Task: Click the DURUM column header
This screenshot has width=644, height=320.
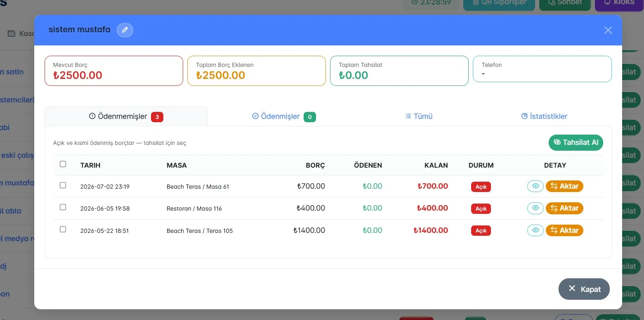Action: [x=481, y=165]
